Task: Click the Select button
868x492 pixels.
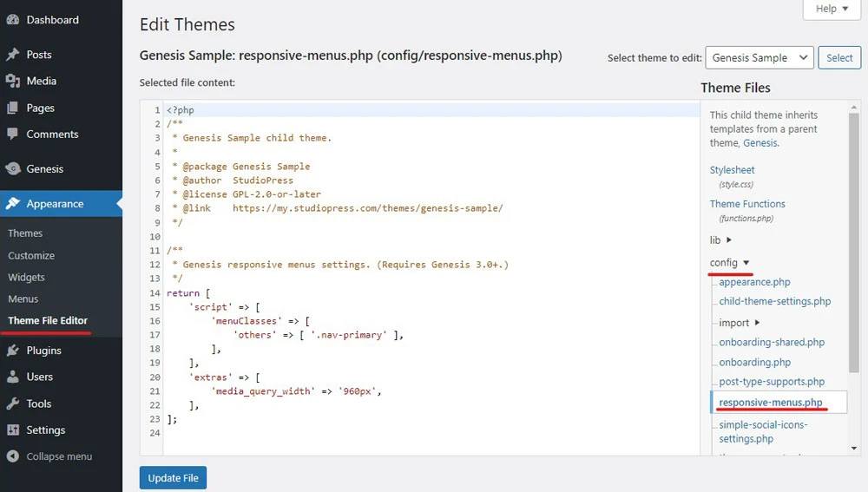Action: coord(839,57)
